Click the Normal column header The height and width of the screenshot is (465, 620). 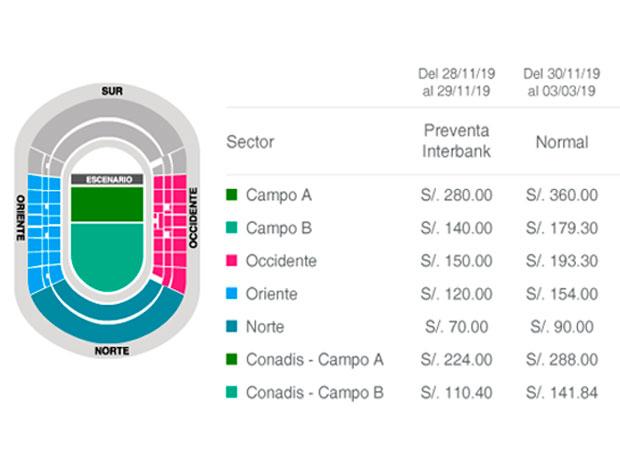pyautogui.click(x=561, y=142)
